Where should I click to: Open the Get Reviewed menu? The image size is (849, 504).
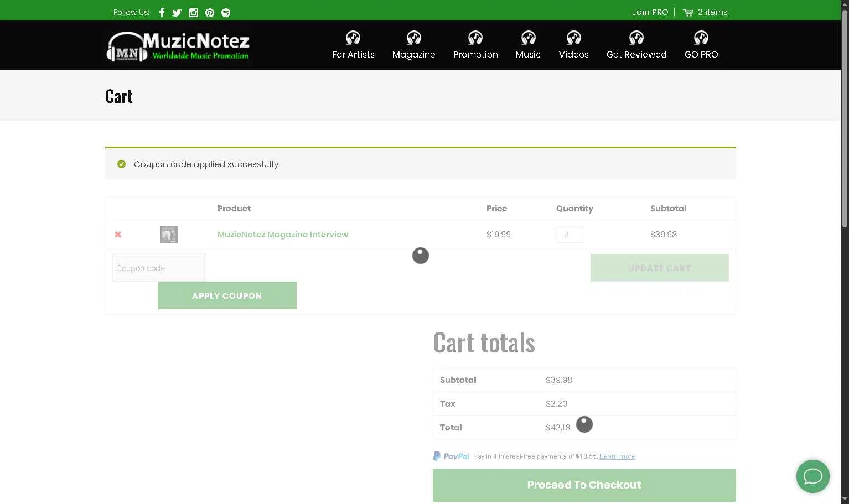(636, 54)
